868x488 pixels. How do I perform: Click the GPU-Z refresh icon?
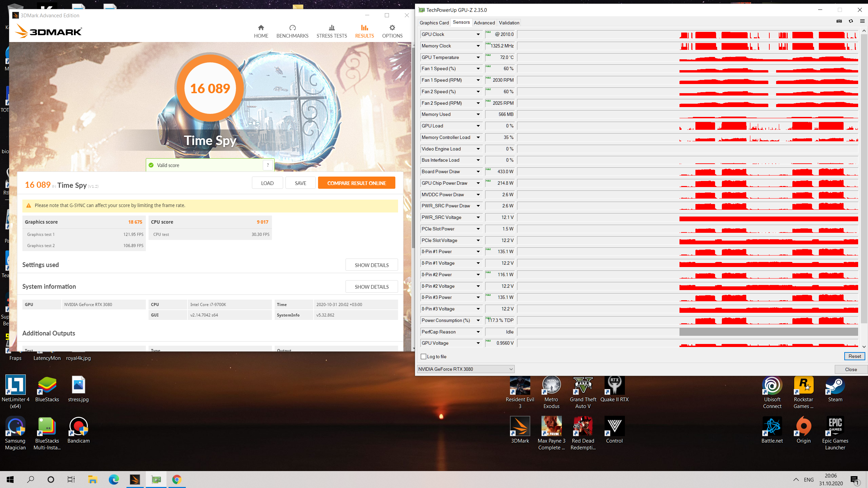(x=851, y=21)
